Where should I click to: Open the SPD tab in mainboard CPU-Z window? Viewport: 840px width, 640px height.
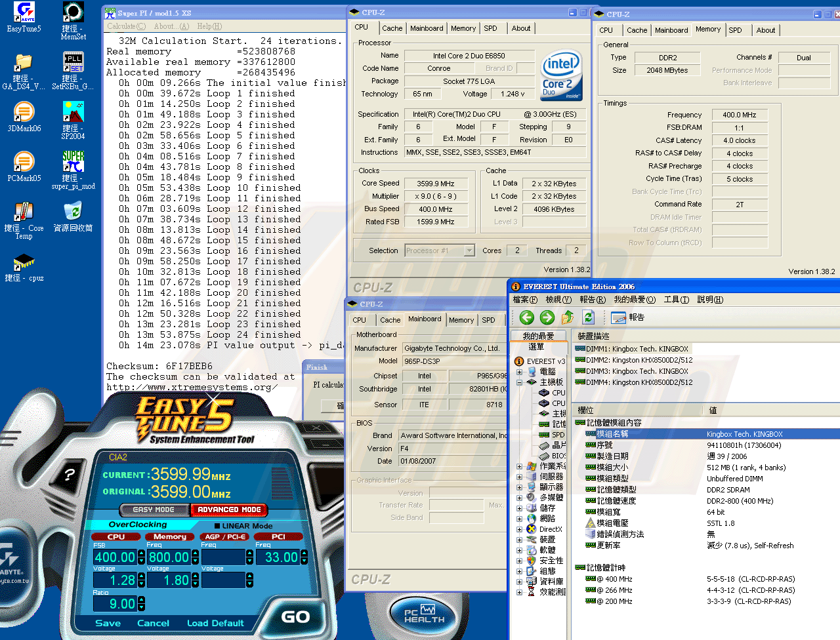tap(488, 320)
